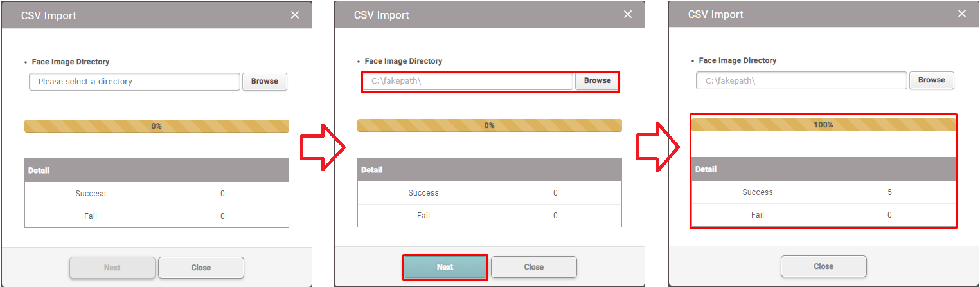This screenshot has height=287, width=980.
Task: Click the X icon on the dialog with empty directory field
Action: coord(295,15)
